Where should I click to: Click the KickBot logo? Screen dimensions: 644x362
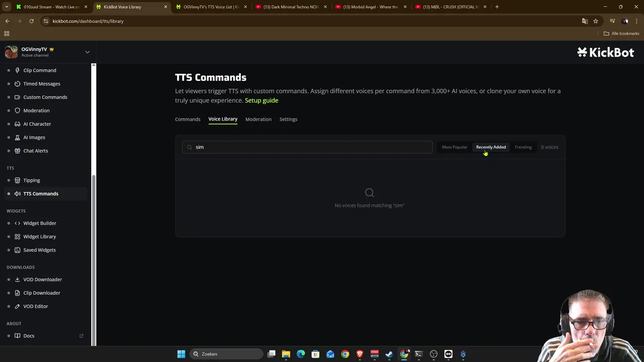click(x=605, y=52)
